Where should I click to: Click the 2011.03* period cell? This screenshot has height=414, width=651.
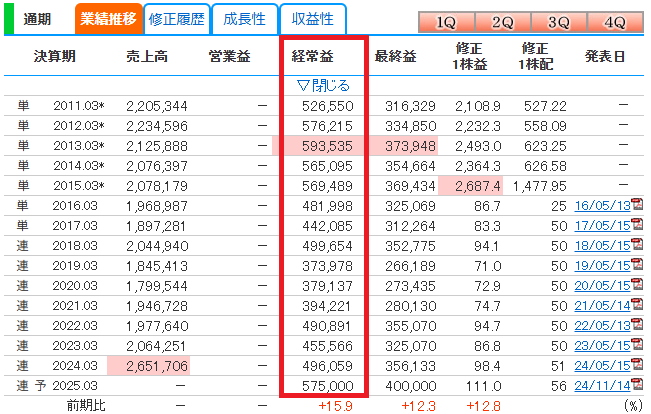click(x=79, y=106)
